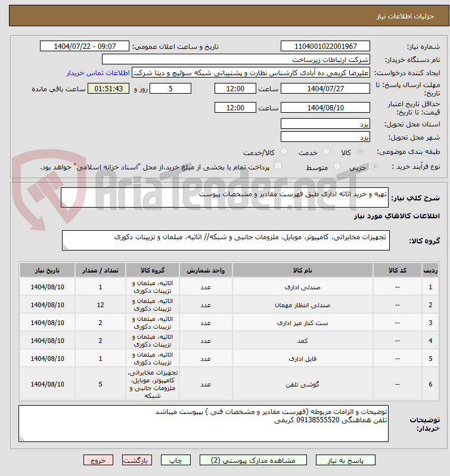Screen dimensions: 450x476
Task: Click the resize grip of توضیحات خریدار box
Action: pyautogui.click(x=21, y=438)
